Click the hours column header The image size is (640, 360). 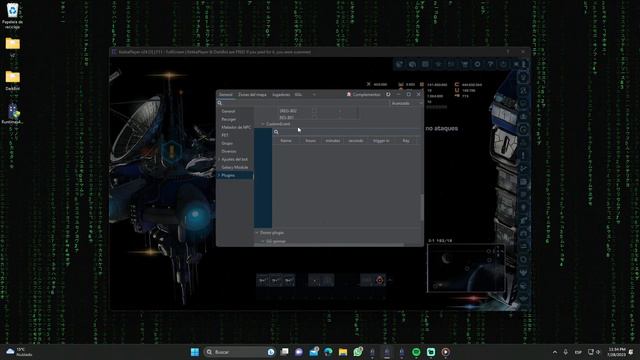pyautogui.click(x=310, y=141)
